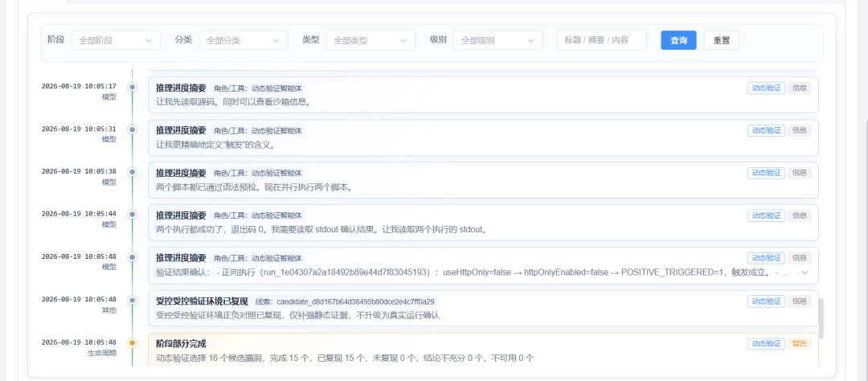Expand the 验证结果确认 entry chevron
The height and width of the screenshot is (381, 868).
click(805, 272)
